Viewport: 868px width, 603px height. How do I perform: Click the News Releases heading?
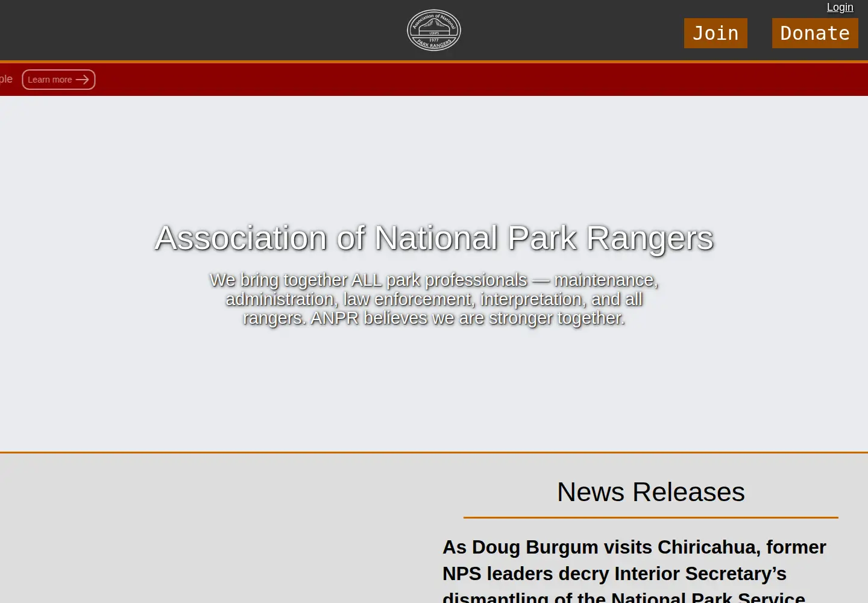point(650,492)
